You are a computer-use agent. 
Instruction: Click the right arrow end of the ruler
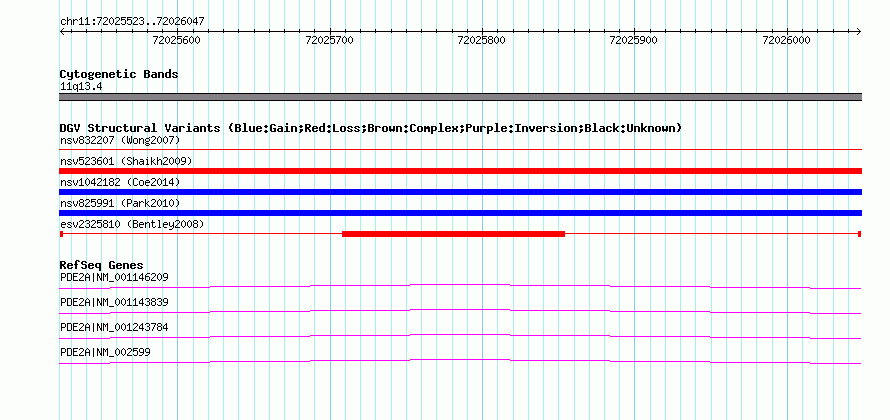[858, 32]
